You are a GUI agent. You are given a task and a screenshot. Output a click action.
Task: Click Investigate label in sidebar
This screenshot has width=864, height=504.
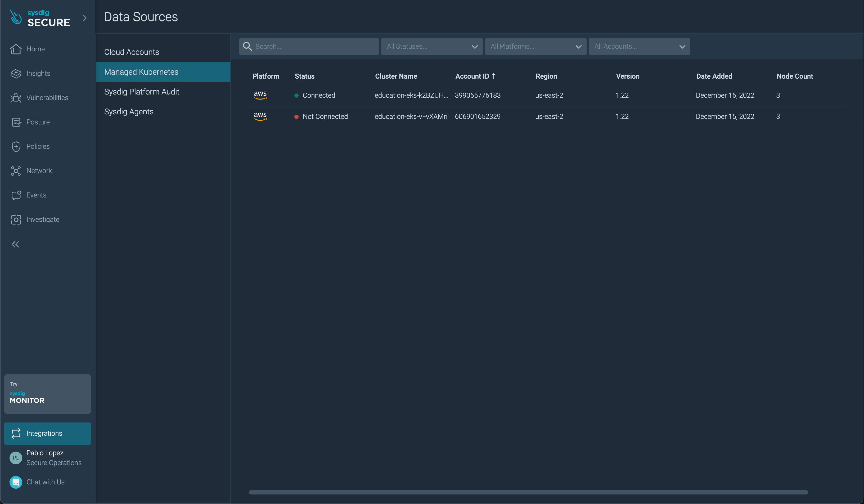(x=43, y=219)
